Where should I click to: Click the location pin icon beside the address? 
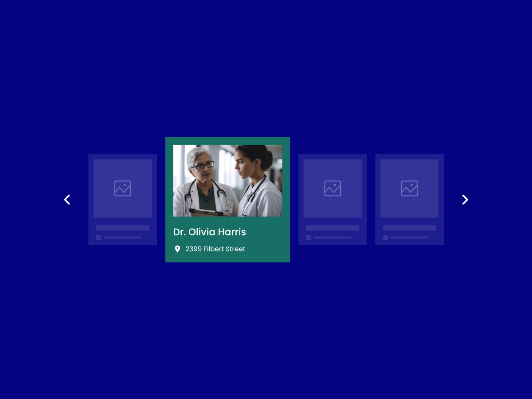[x=177, y=249]
